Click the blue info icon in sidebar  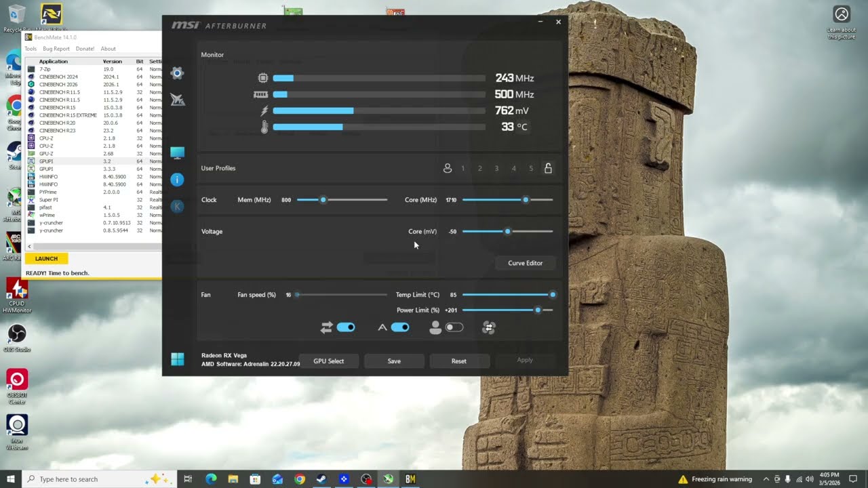(177, 180)
